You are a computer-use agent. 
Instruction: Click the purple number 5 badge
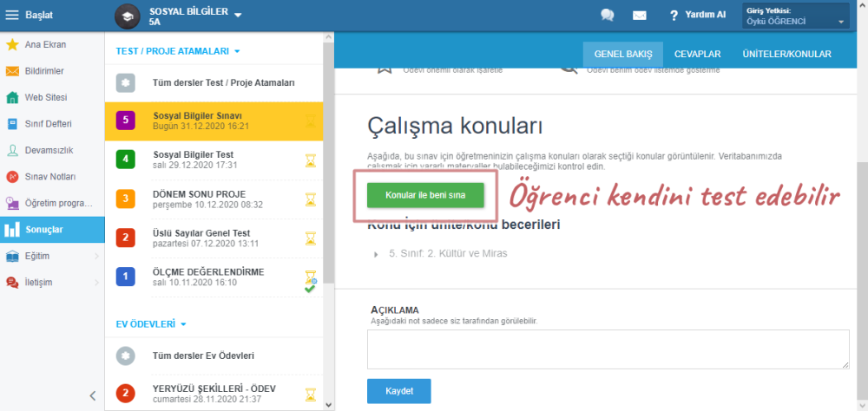coord(126,120)
